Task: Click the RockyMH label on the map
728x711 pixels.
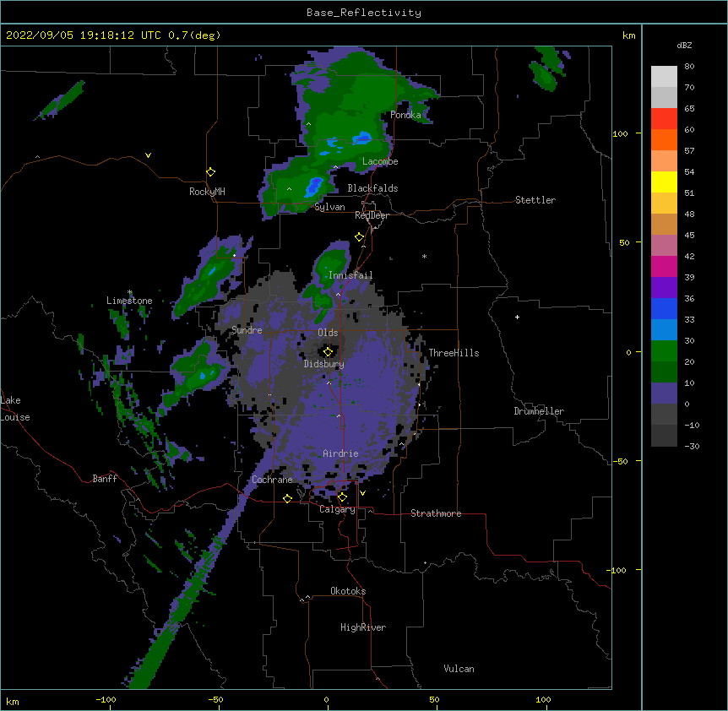Action: [207, 192]
